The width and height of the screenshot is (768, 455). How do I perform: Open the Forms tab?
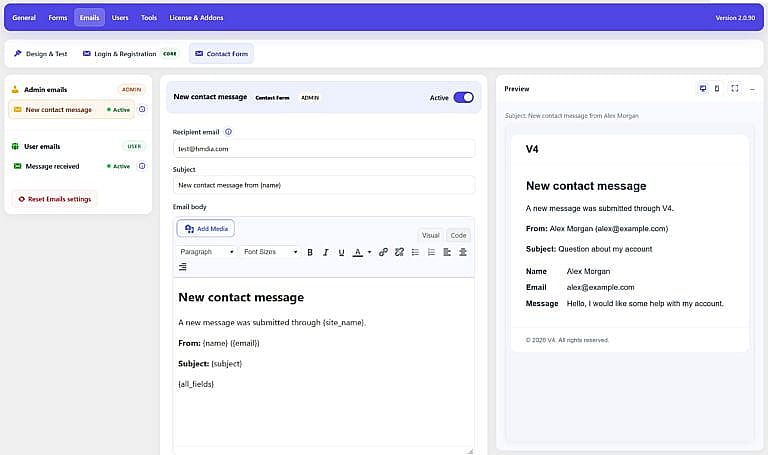point(58,18)
